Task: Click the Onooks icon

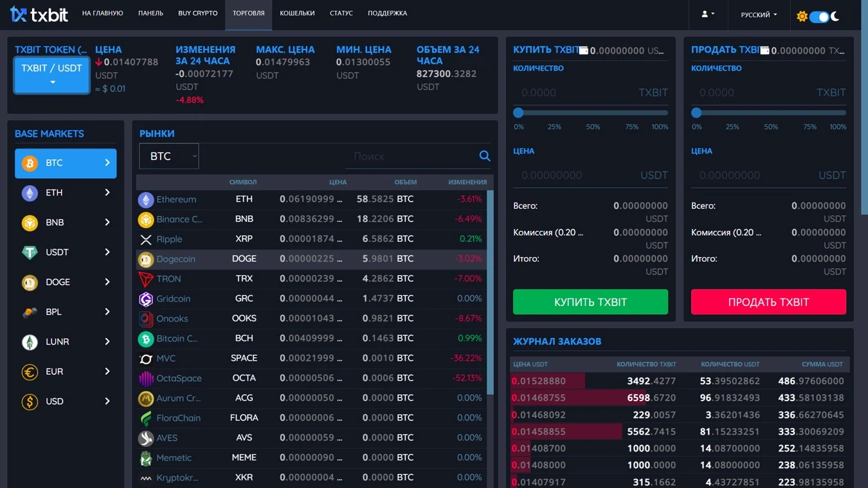Action: coord(146,320)
